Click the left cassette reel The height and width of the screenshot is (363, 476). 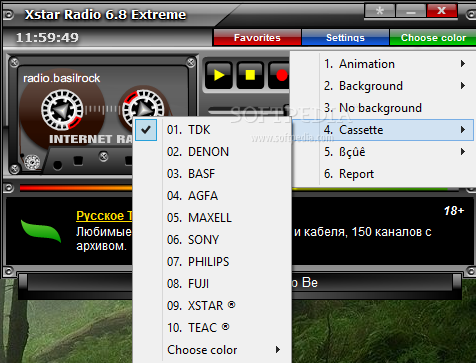(62, 110)
